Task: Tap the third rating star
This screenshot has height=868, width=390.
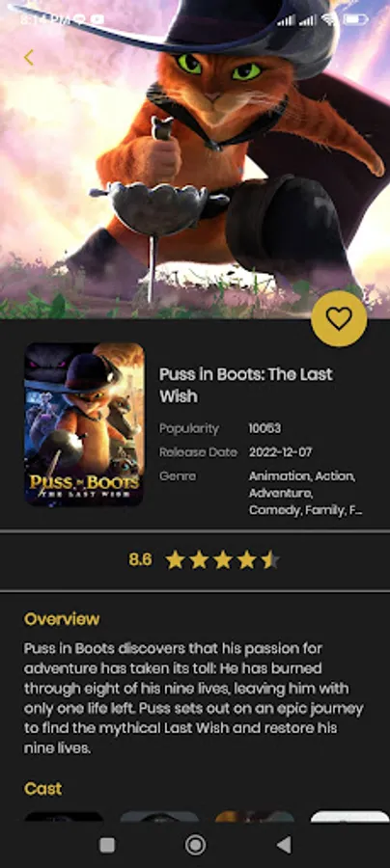Action: (223, 559)
